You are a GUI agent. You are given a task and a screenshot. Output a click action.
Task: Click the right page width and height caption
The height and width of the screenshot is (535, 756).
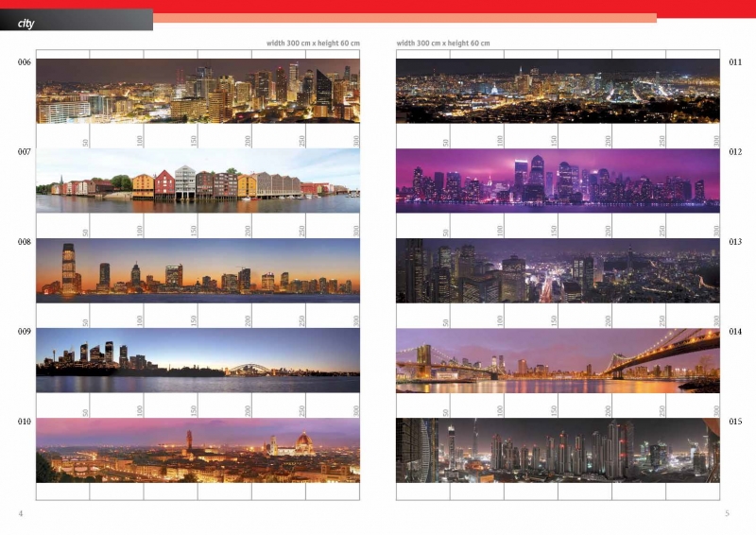[x=443, y=43]
